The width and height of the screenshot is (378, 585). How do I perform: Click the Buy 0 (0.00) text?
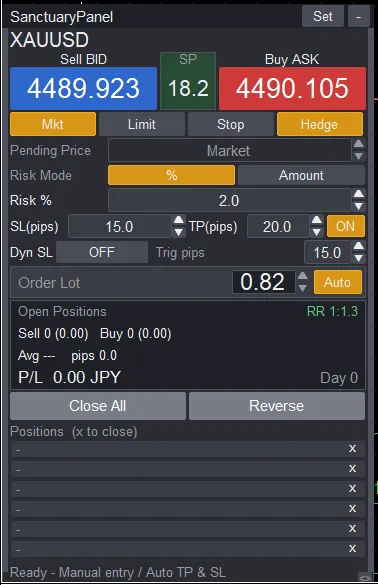click(135, 334)
